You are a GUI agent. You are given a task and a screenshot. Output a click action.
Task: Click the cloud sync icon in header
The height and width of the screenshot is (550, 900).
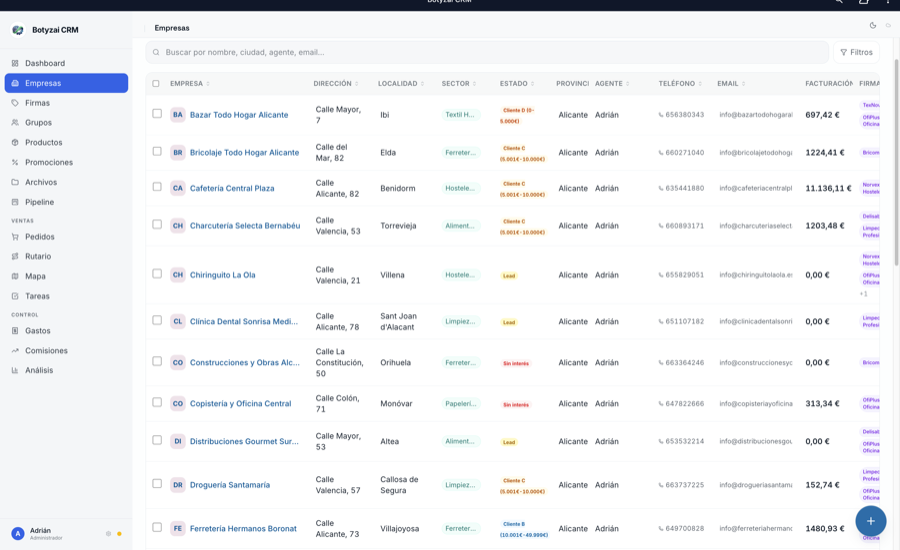pyautogui.click(x=888, y=25)
